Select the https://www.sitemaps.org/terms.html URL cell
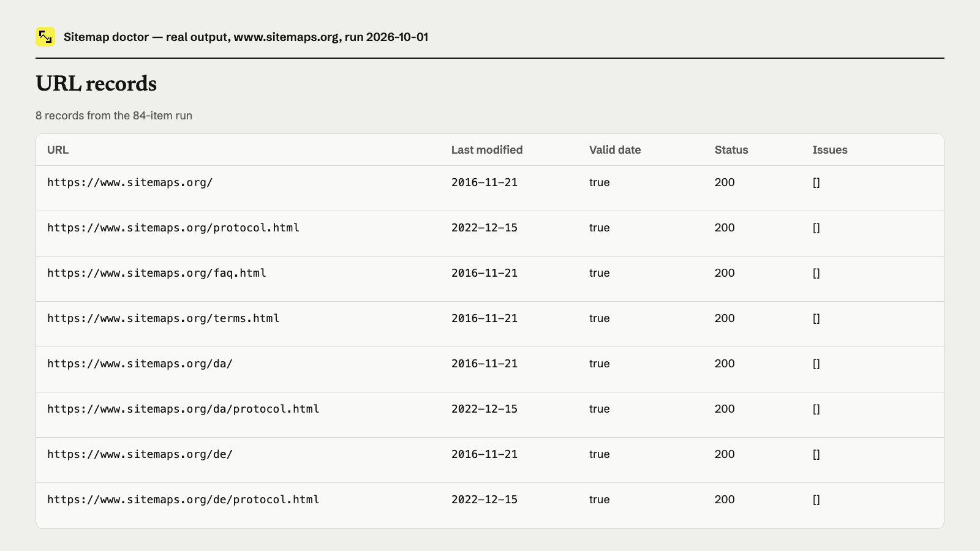The height and width of the screenshot is (551, 980). click(x=164, y=318)
